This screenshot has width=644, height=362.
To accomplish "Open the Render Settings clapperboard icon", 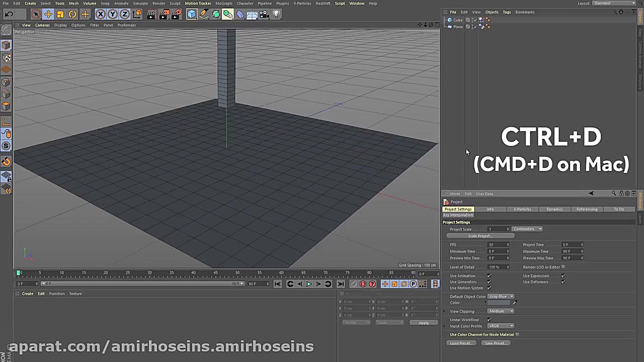I will coord(175,14).
